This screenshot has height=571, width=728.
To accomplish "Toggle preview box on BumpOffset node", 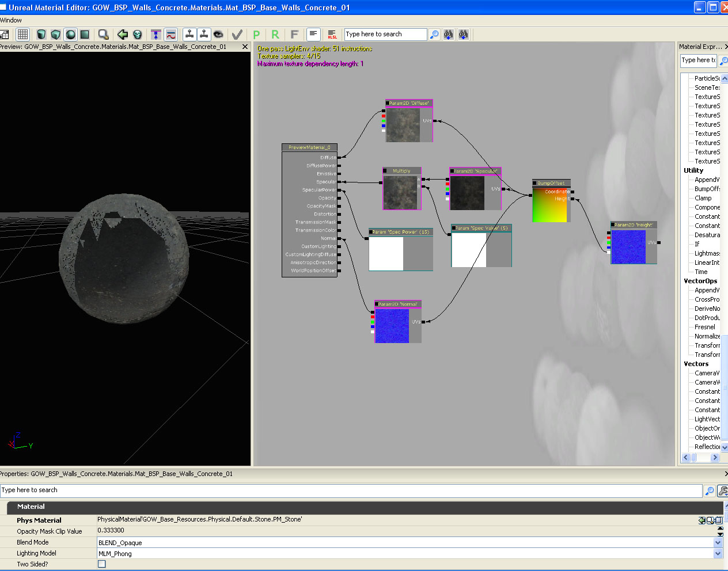I will point(534,183).
